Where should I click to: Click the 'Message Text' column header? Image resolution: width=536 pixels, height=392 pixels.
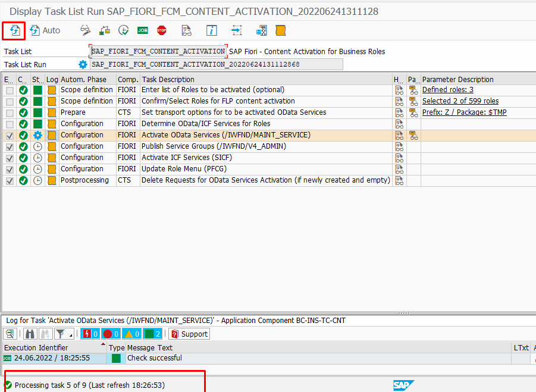(x=318, y=348)
